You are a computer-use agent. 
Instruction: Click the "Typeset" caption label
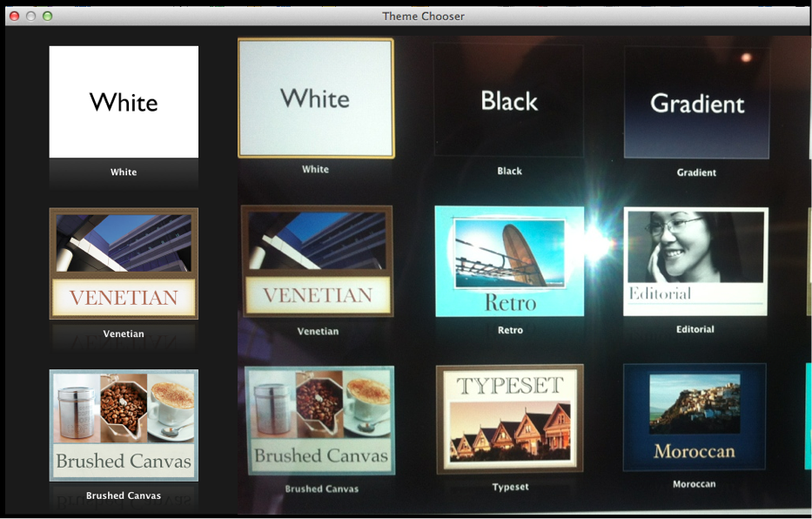(x=510, y=487)
